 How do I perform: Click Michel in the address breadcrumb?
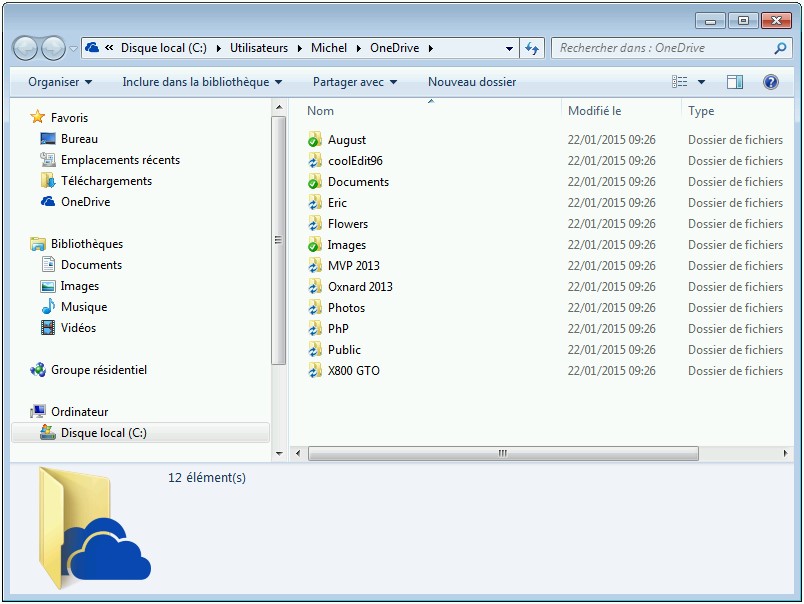pyautogui.click(x=329, y=48)
